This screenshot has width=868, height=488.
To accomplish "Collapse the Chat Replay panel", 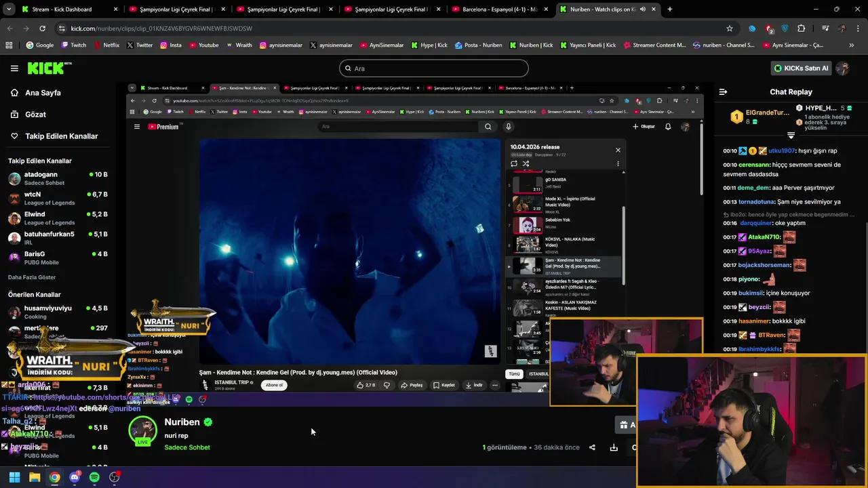I will click(x=723, y=92).
